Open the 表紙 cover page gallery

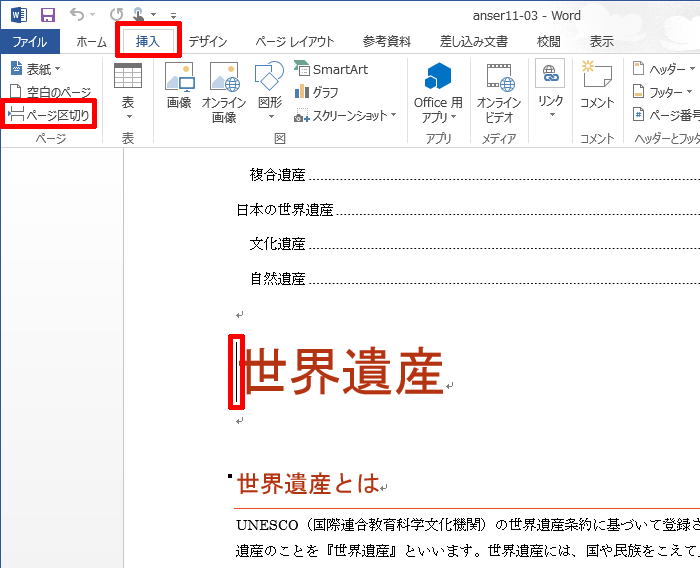point(35,69)
